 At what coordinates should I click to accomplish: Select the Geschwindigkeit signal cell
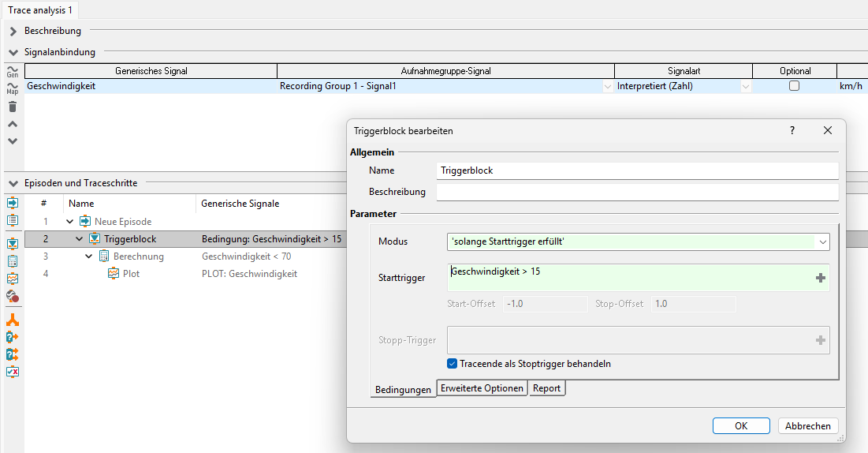(151, 86)
